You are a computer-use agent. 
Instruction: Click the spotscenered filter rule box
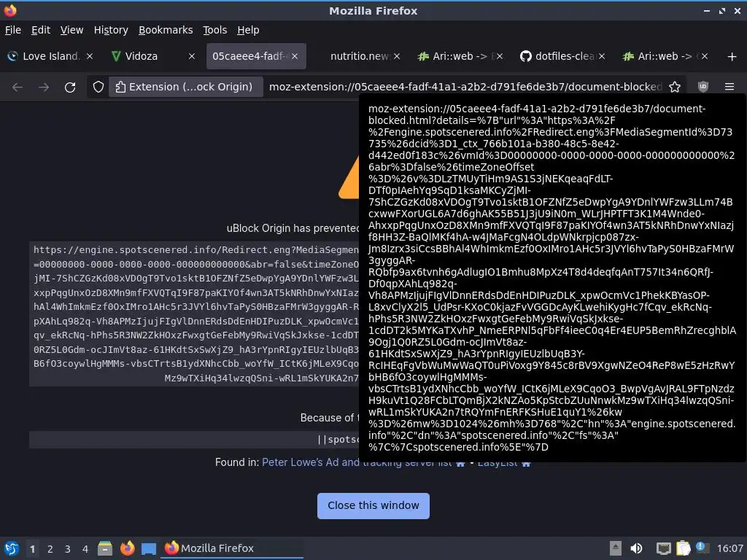194,440
